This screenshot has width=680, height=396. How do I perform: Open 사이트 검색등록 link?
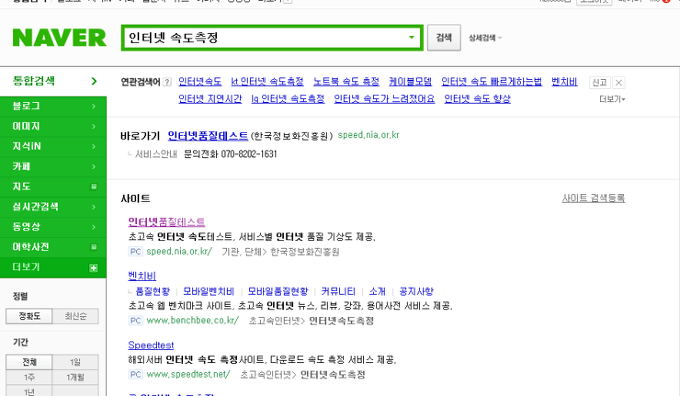tap(593, 198)
